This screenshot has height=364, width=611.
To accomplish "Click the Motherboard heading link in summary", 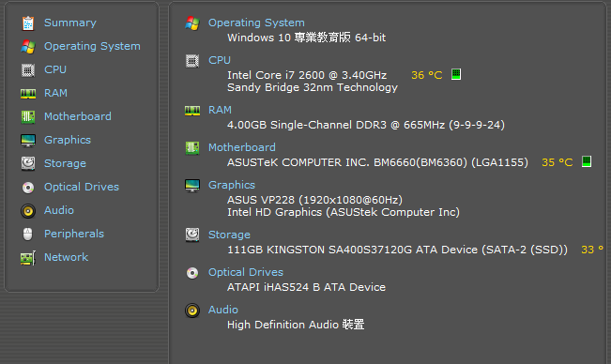I will [242, 147].
